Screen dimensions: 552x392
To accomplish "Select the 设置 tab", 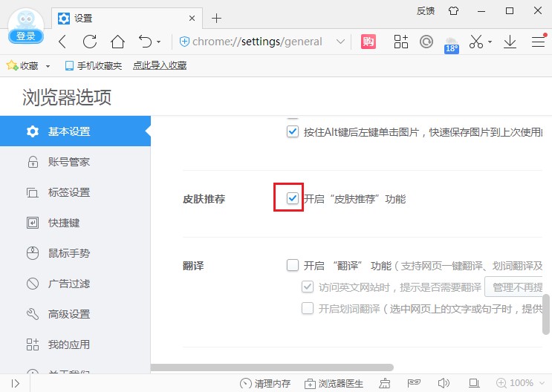I will (127, 19).
